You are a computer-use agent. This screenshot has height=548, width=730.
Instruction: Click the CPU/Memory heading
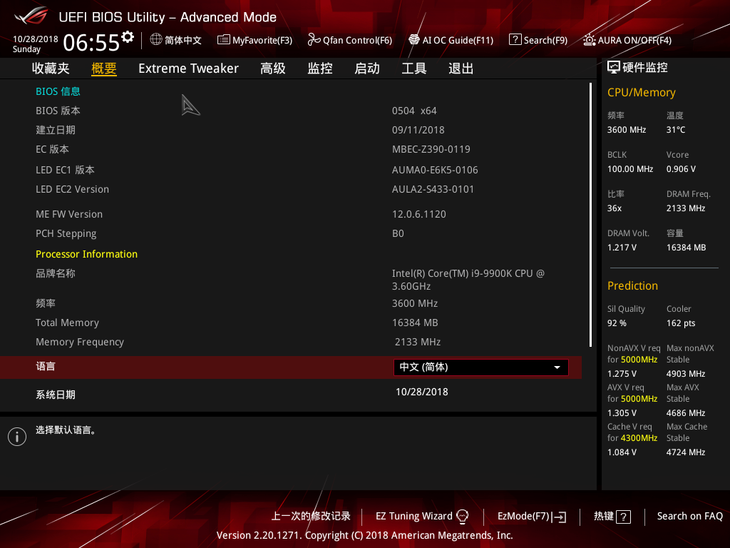click(x=641, y=93)
